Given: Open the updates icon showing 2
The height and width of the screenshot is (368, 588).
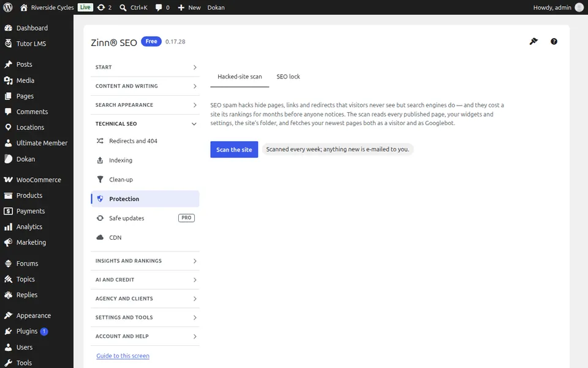Looking at the screenshot, I should (104, 7).
